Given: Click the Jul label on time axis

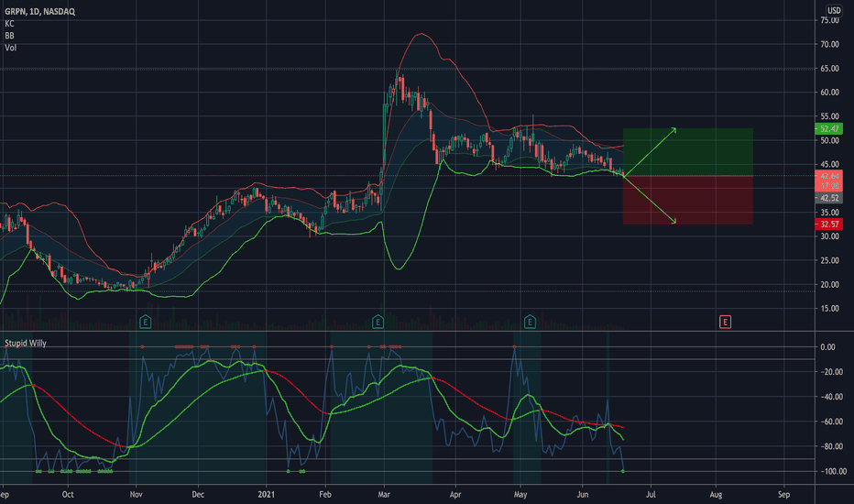Looking at the screenshot, I should pyautogui.click(x=651, y=495).
